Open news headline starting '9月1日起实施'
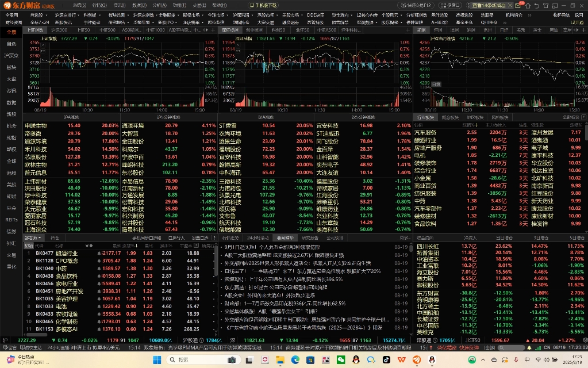Viewport: 588px width, 368px height. [x=272, y=247]
